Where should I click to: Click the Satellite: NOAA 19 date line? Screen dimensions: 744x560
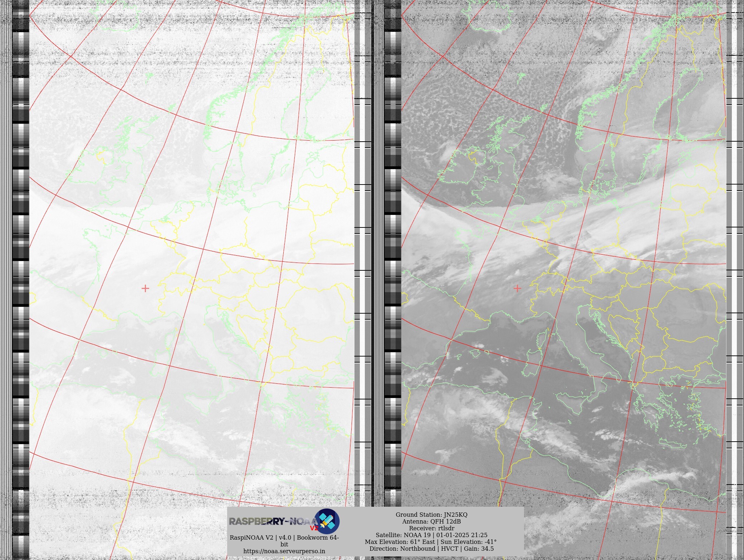pyautogui.click(x=431, y=535)
